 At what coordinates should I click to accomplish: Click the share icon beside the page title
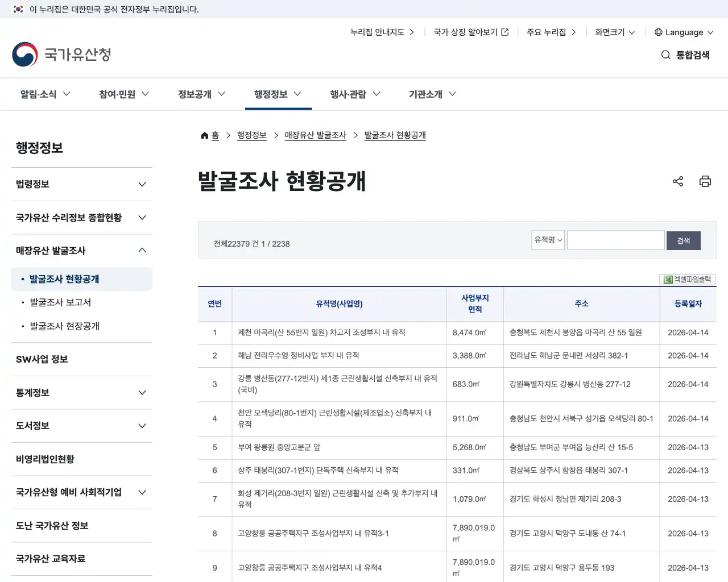[678, 181]
